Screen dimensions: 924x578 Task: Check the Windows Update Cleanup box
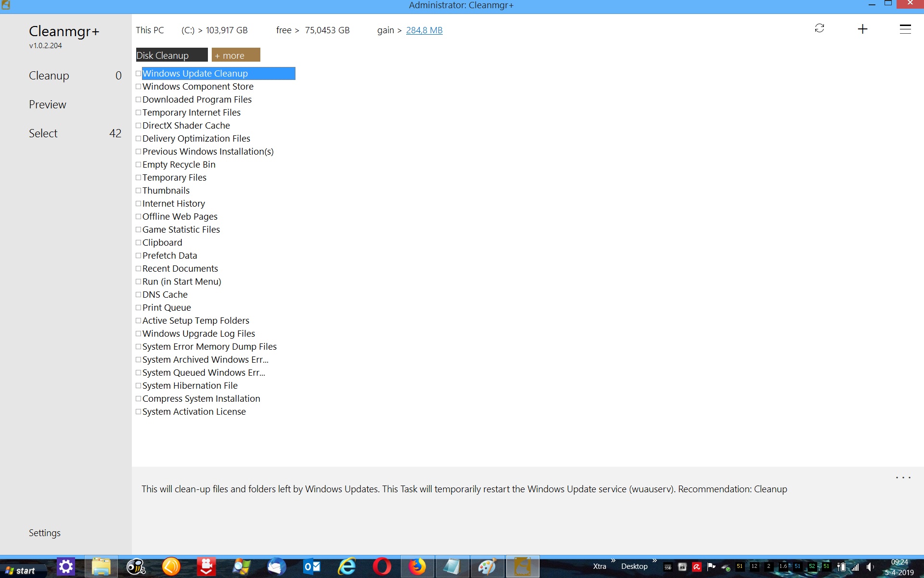(x=139, y=74)
